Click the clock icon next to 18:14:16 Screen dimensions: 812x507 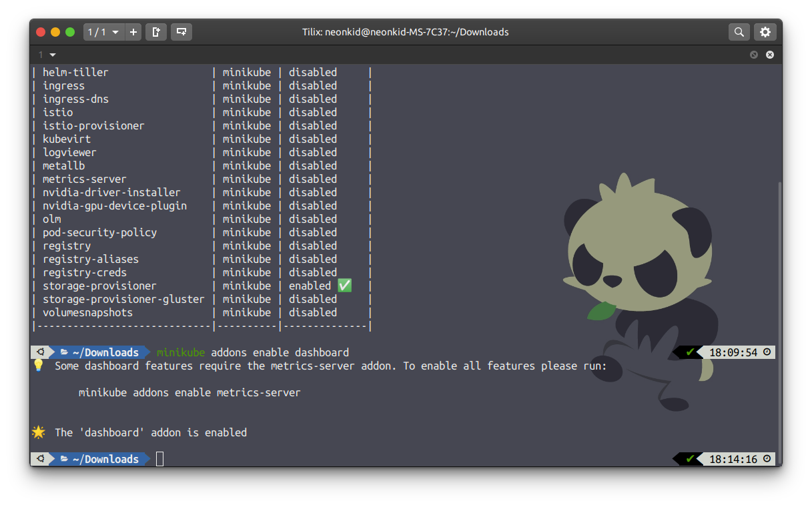tap(767, 459)
